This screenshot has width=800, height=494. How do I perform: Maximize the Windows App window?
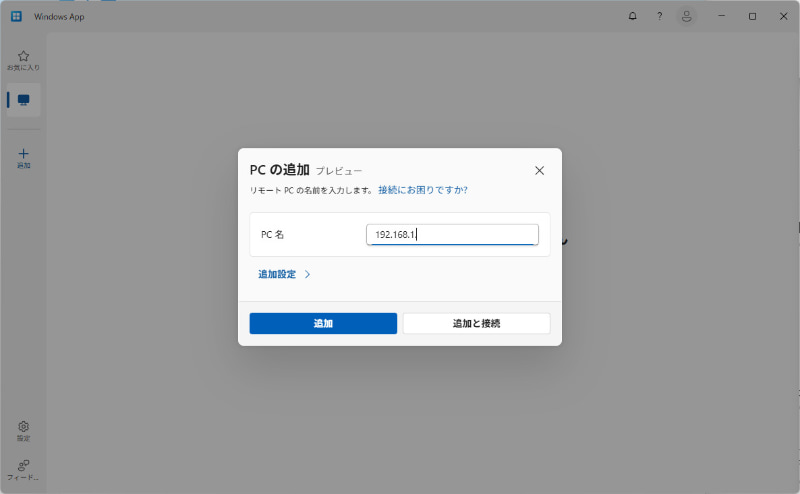[x=752, y=16]
